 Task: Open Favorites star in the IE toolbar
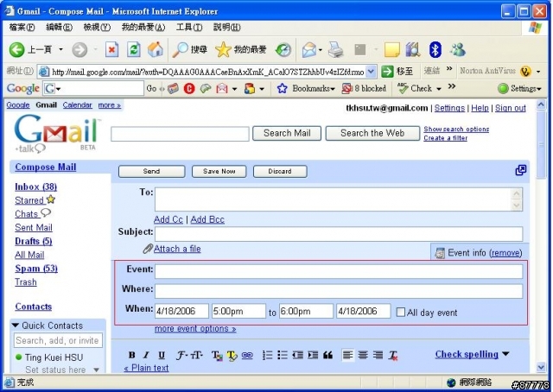(223, 50)
